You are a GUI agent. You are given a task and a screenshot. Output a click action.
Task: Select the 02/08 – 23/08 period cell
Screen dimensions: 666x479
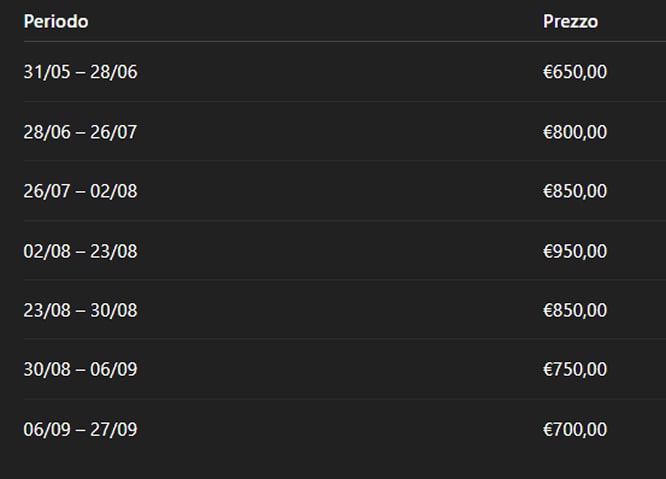pos(80,251)
